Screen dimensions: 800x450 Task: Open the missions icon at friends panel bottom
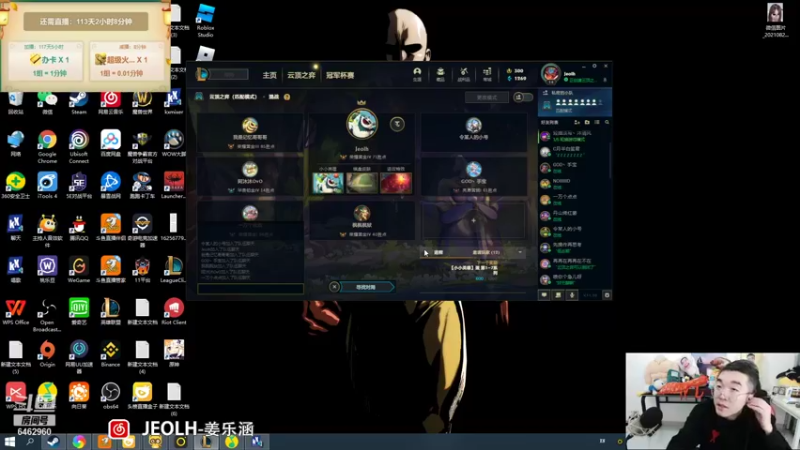[558, 295]
